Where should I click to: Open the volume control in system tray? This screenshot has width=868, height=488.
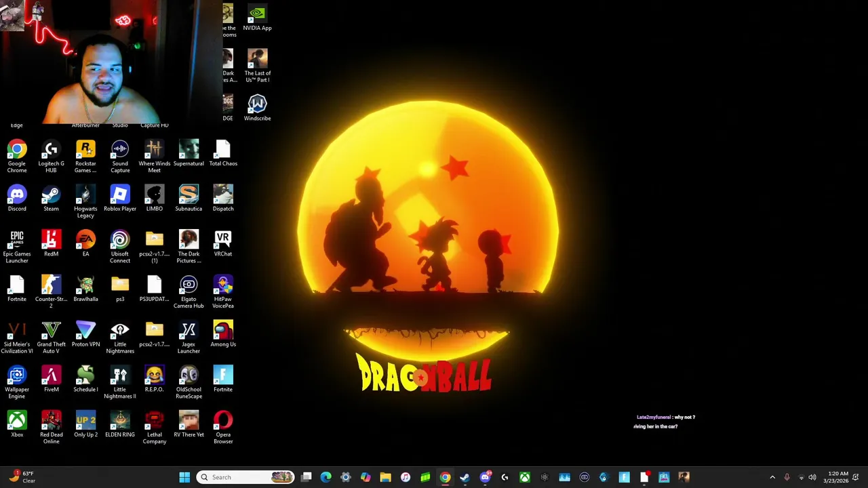click(x=812, y=477)
